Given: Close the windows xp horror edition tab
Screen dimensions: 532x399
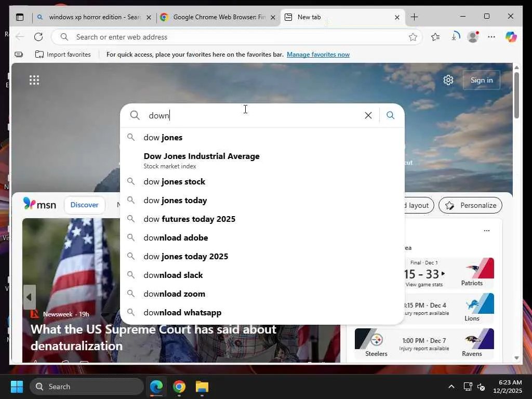Looking at the screenshot, I should tap(149, 17).
